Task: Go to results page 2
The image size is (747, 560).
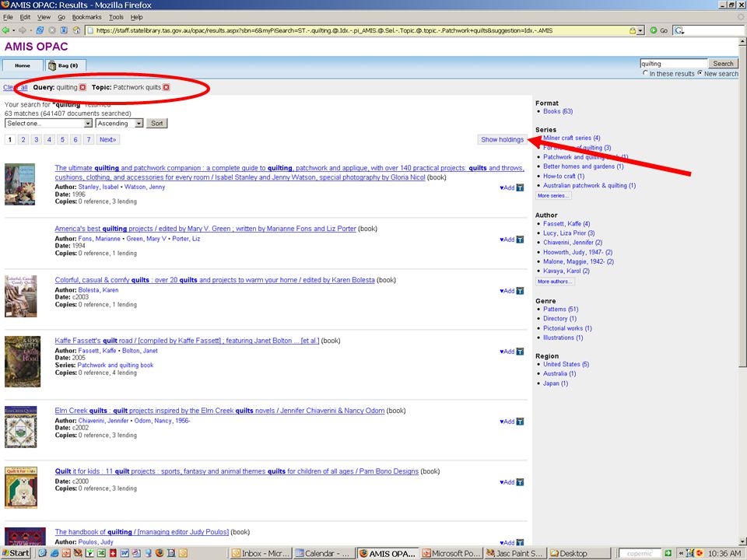Action: (x=23, y=139)
